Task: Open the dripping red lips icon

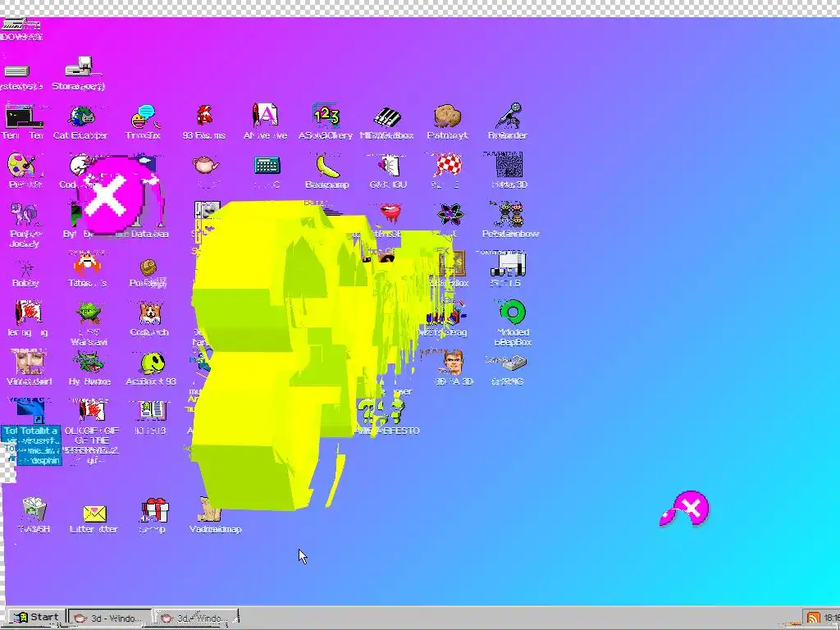Action: pyautogui.click(x=390, y=212)
